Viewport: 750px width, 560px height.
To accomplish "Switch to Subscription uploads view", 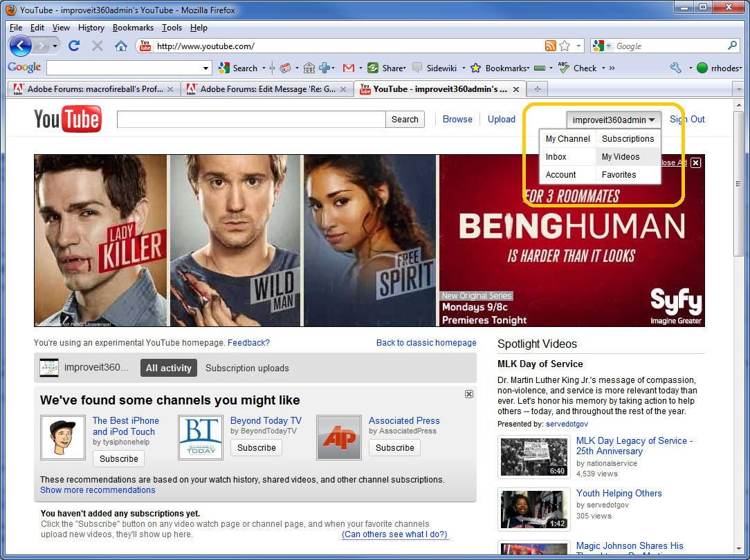I will coord(247,368).
